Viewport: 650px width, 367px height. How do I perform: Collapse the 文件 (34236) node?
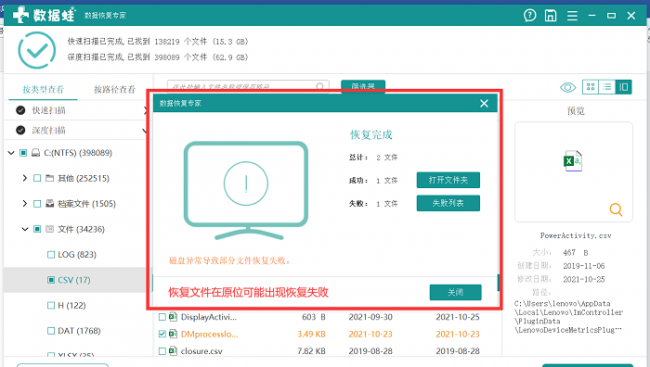(25, 229)
